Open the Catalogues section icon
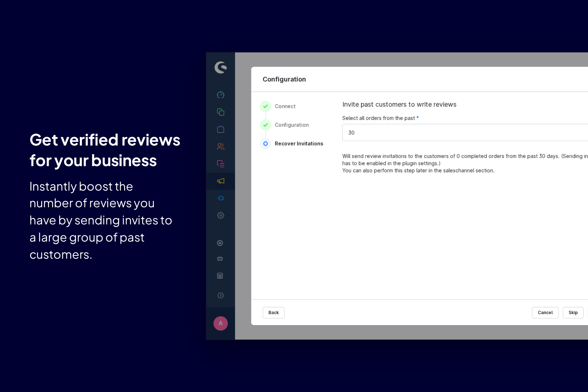 [220, 112]
